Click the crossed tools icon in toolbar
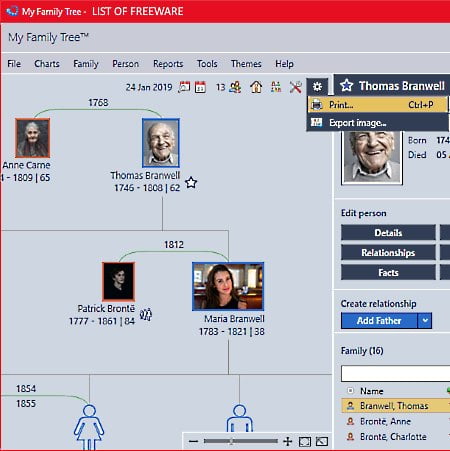 295,87
